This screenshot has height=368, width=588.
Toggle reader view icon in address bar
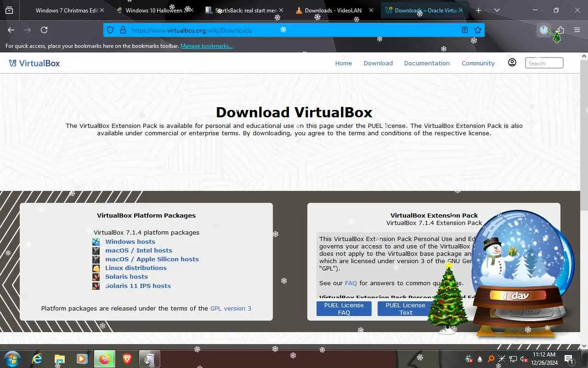pos(465,30)
